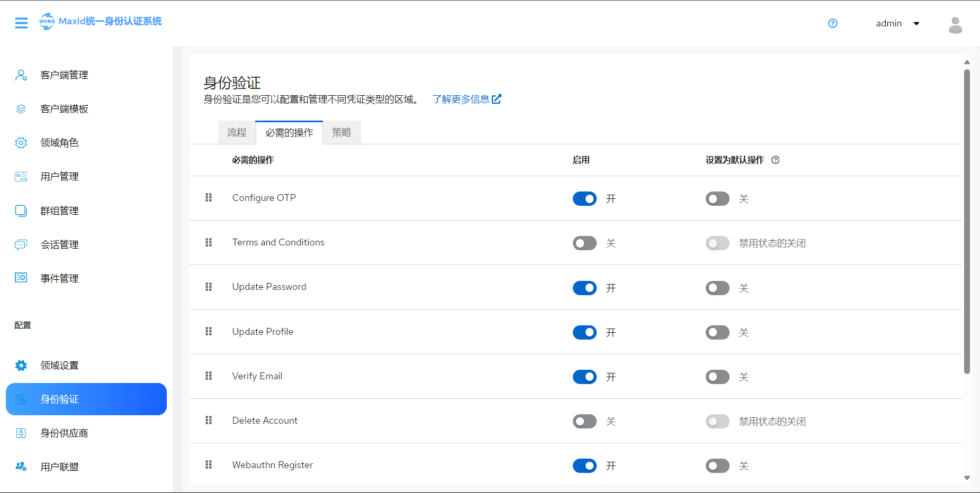Switch to the 策略 tab
The image size is (980, 493).
[x=341, y=133]
